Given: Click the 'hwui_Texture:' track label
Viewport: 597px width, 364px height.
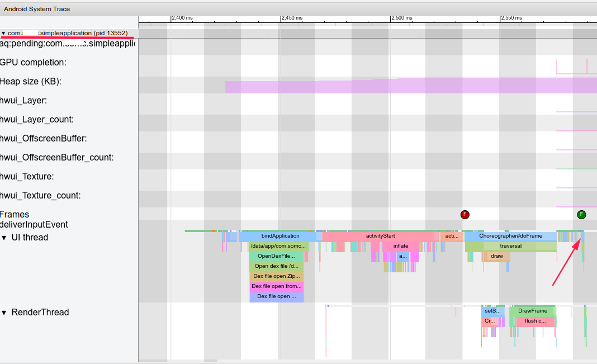Looking at the screenshot, I should (x=27, y=177).
